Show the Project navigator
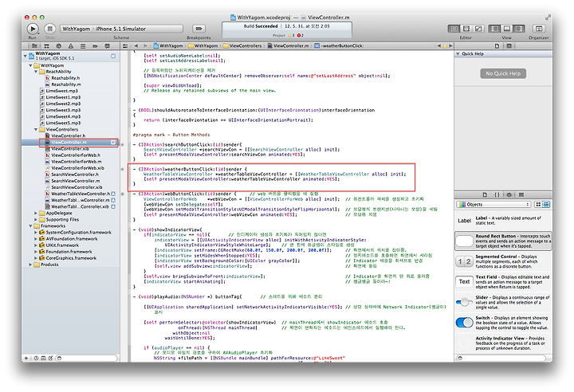574x392 pixels. click(34, 46)
